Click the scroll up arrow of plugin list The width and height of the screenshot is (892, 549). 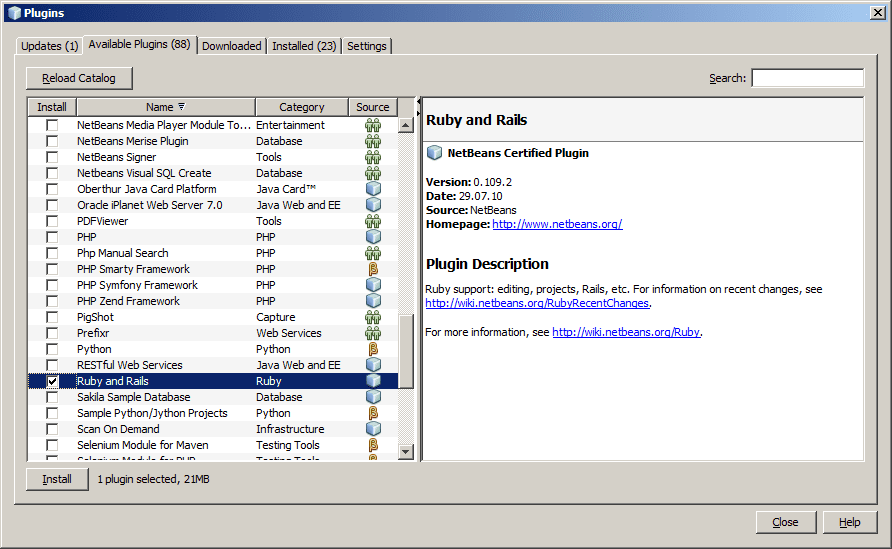406,125
